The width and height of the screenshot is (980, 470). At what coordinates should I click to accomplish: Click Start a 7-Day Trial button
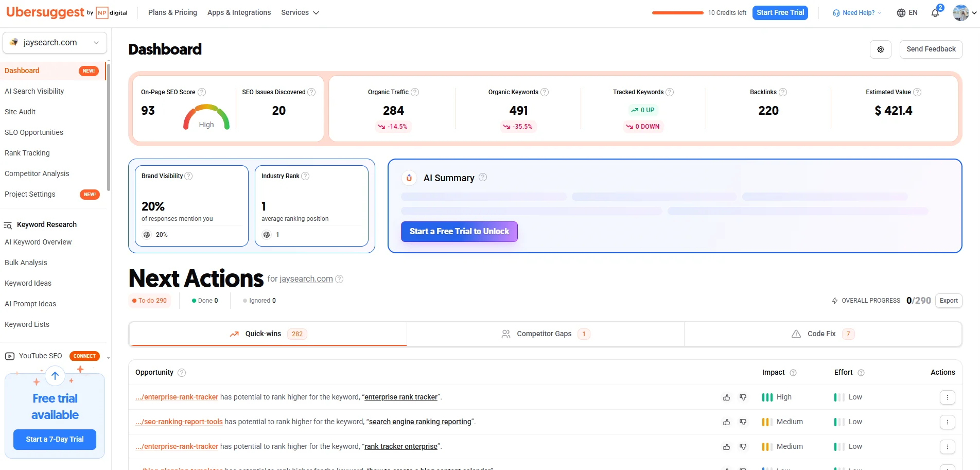click(x=55, y=440)
